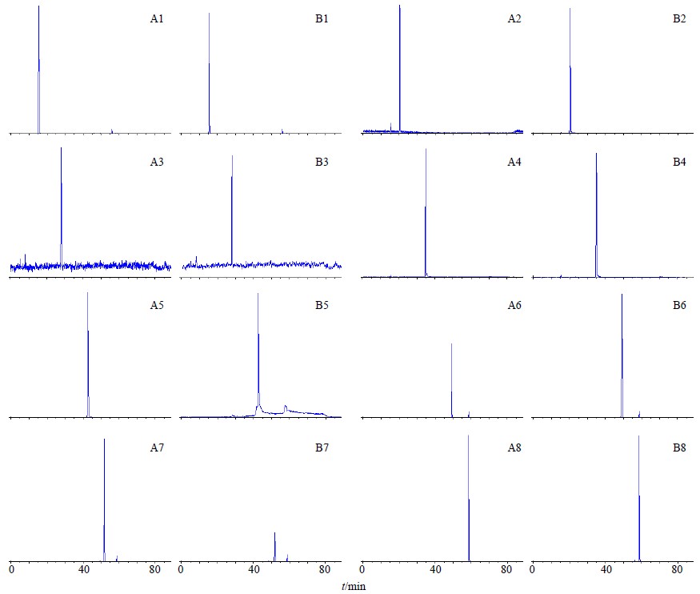Click the secondary bump in chromatogram B5
The width and height of the screenshot is (700, 594).
(286, 408)
